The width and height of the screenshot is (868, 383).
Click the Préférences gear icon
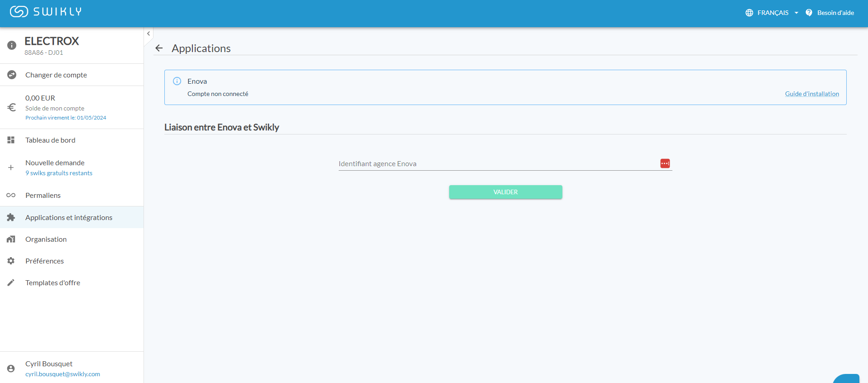(11, 261)
